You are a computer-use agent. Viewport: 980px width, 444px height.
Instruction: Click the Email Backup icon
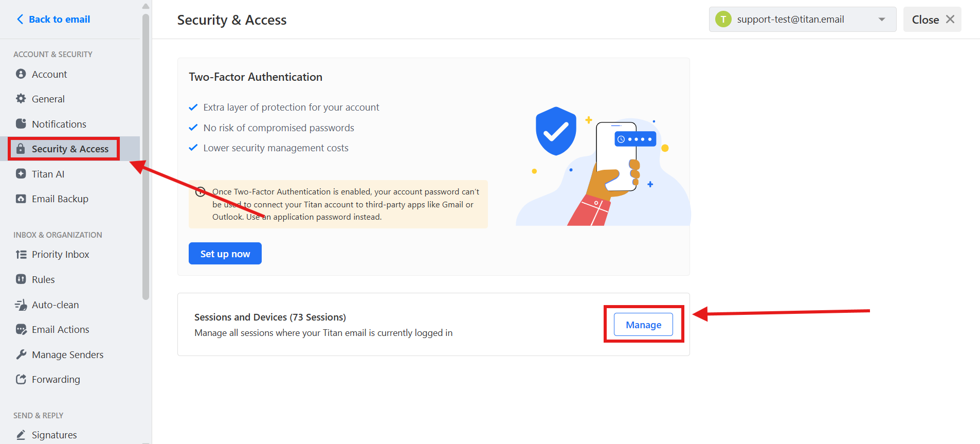point(21,199)
